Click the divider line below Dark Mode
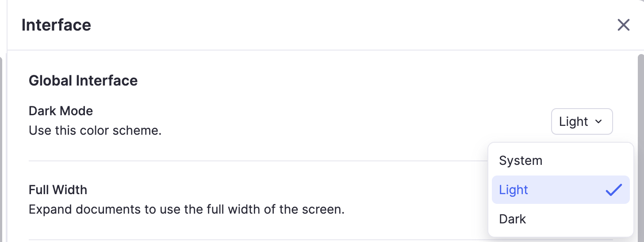 257,161
